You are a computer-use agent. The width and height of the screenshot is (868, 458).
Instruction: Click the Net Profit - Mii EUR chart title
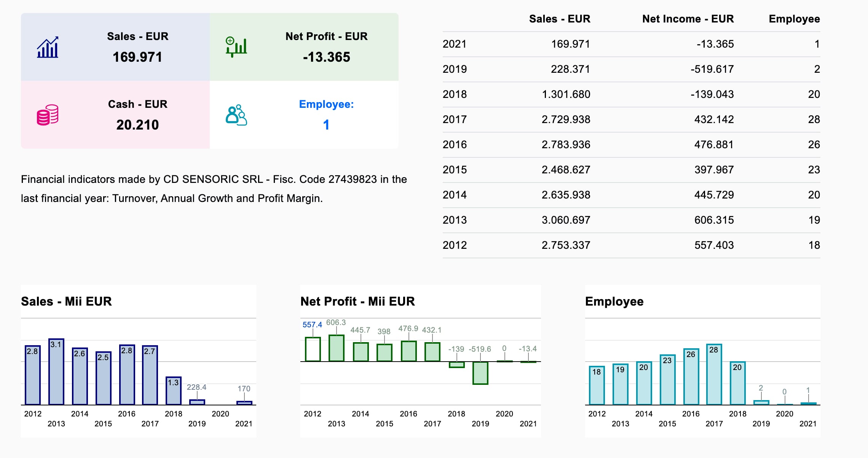[x=357, y=301]
